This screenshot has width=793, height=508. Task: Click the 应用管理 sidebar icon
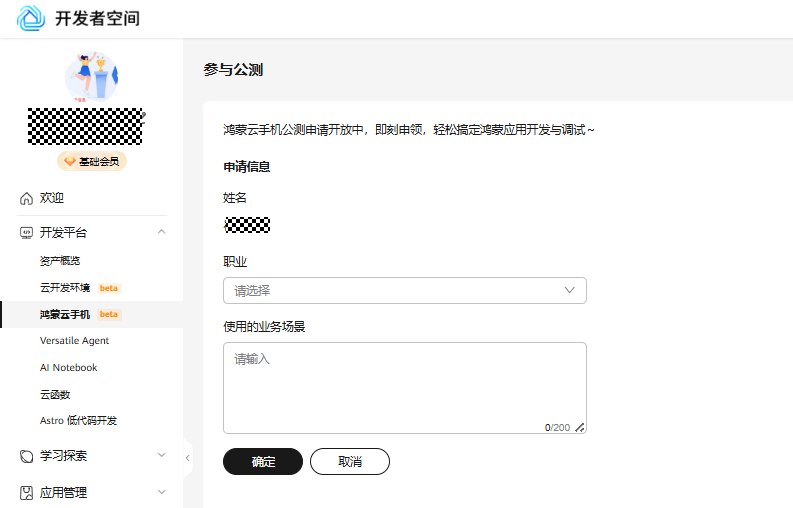point(27,493)
